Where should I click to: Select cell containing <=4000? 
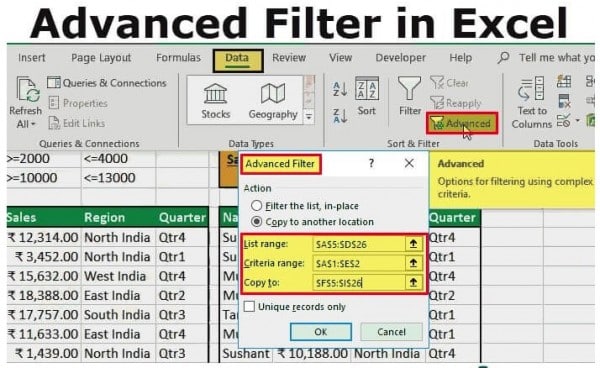118,158
